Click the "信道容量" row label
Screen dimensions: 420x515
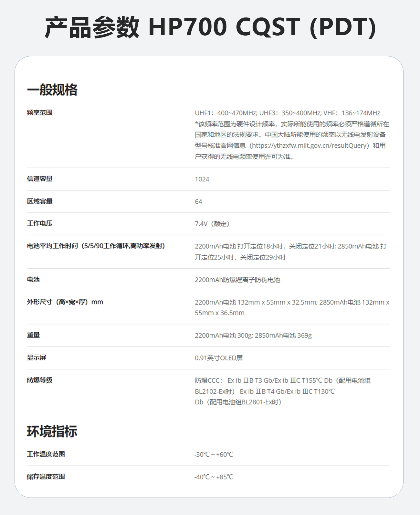coord(40,179)
